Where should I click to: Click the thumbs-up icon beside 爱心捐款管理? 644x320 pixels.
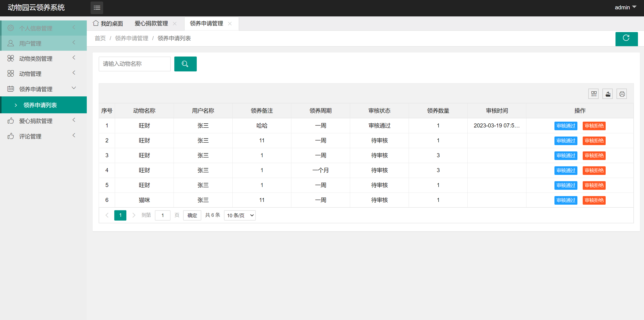11,121
